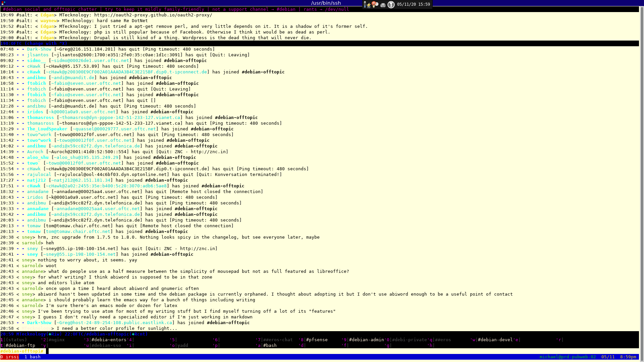Click sney's message about abiword being orphaned

click(275, 294)
